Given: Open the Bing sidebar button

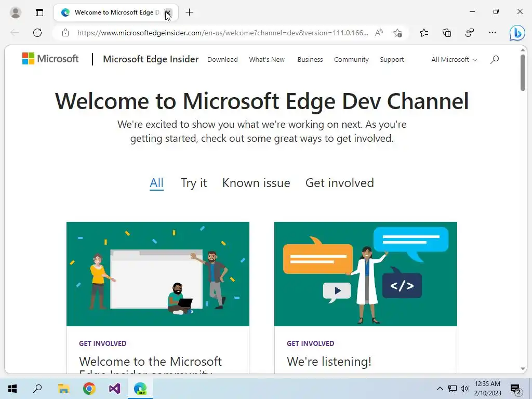Looking at the screenshot, I should click(517, 33).
